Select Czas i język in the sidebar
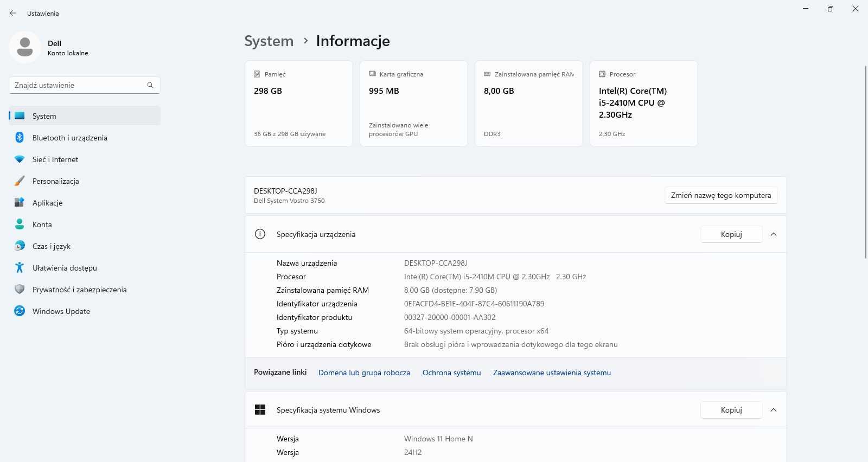Image resolution: width=868 pixels, height=462 pixels. (x=85, y=246)
